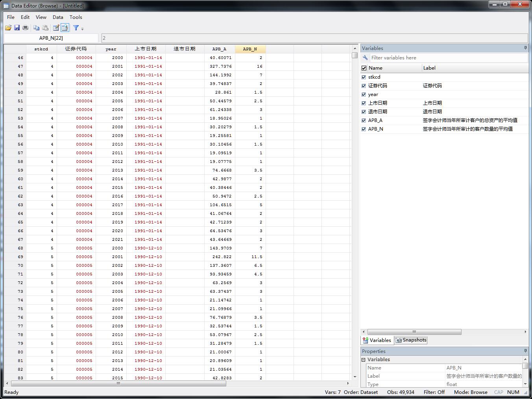Image resolution: width=532 pixels, height=399 pixels.
Task: Click Properties panel scrollbar up arrow
Action: [525, 360]
